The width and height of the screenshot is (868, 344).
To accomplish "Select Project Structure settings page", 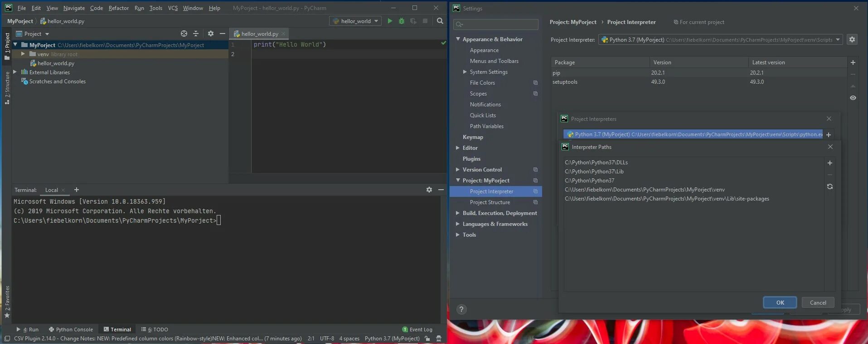I will [490, 202].
